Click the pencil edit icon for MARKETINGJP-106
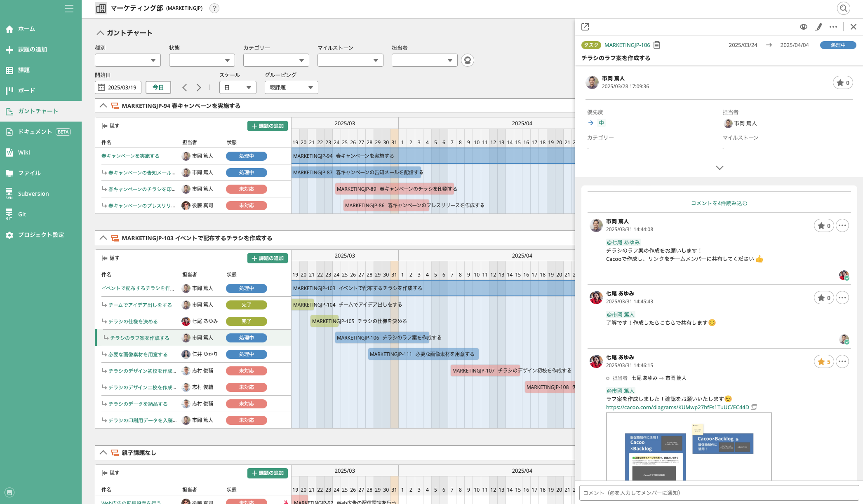Screen dimensions: 863x504 818,27
